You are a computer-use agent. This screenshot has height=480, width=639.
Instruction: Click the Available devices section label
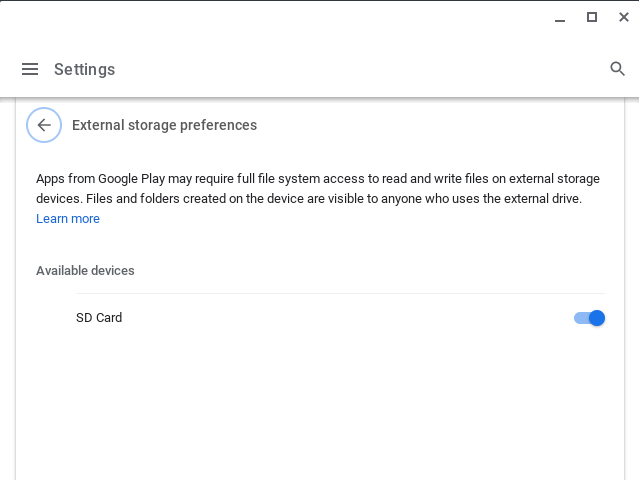85,270
